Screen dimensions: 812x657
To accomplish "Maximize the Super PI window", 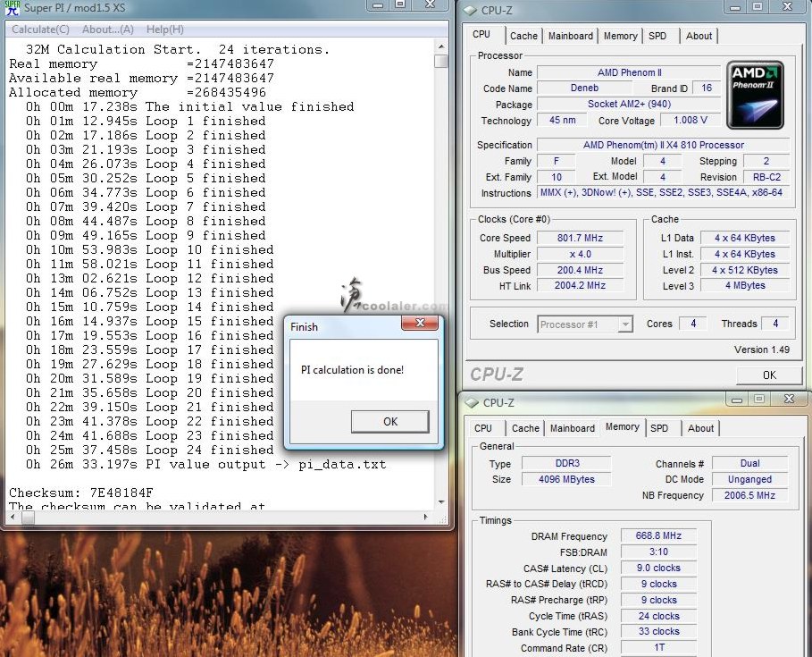I will point(400,5).
